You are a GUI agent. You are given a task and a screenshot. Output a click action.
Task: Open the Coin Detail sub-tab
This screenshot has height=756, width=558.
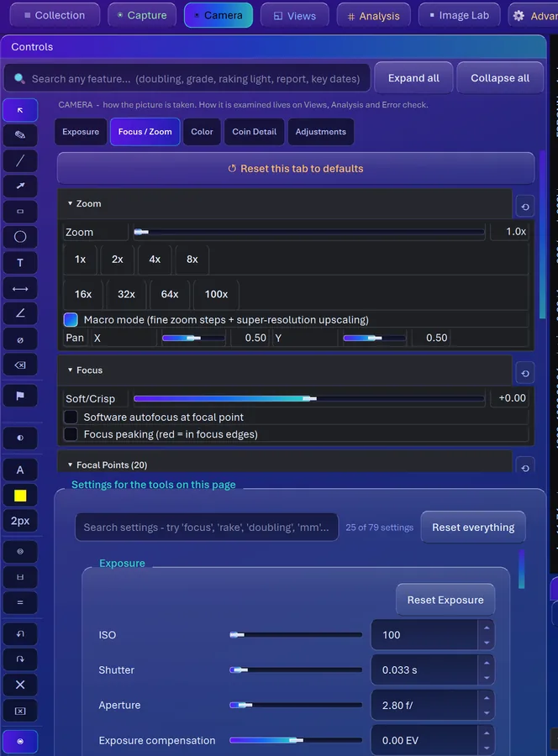254,132
